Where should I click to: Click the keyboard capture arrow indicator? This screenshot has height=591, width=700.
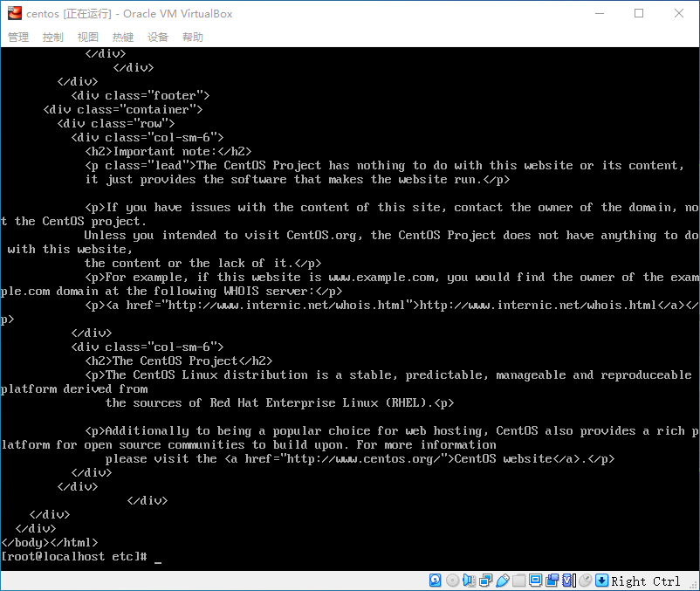[601, 581]
